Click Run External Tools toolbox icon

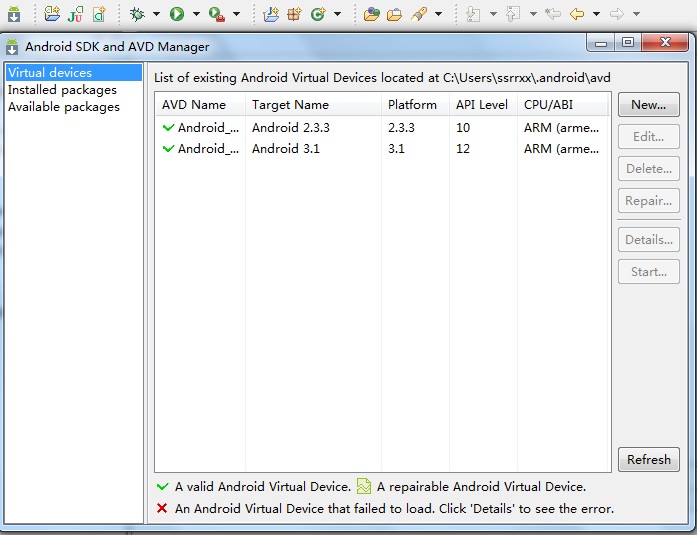(x=216, y=14)
